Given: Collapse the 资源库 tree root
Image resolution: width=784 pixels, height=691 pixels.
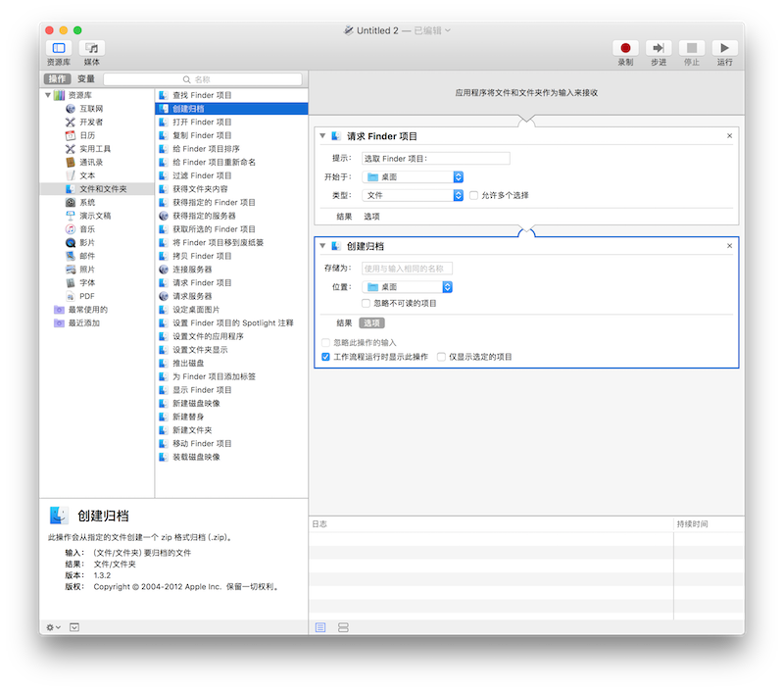Looking at the screenshot, I should pos(48,95).
